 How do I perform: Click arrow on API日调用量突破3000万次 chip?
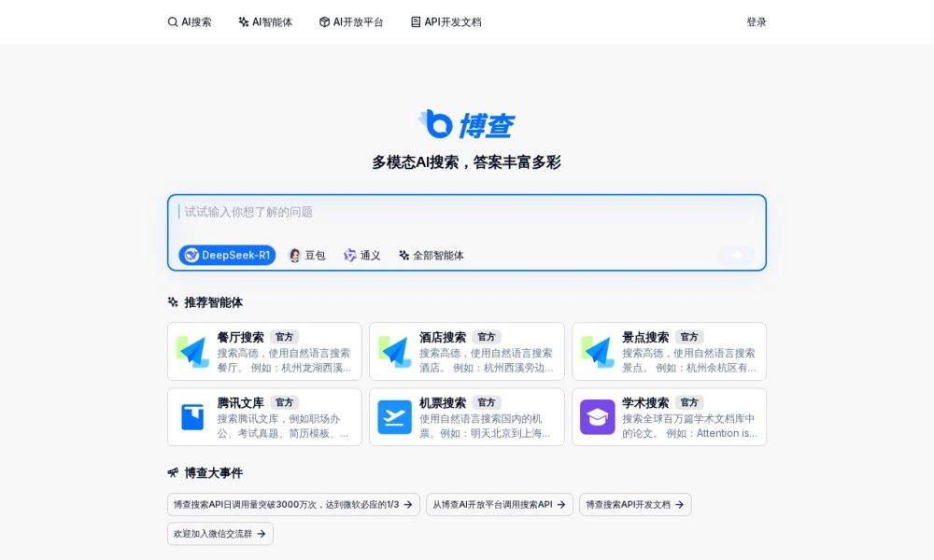pos(408,505)
